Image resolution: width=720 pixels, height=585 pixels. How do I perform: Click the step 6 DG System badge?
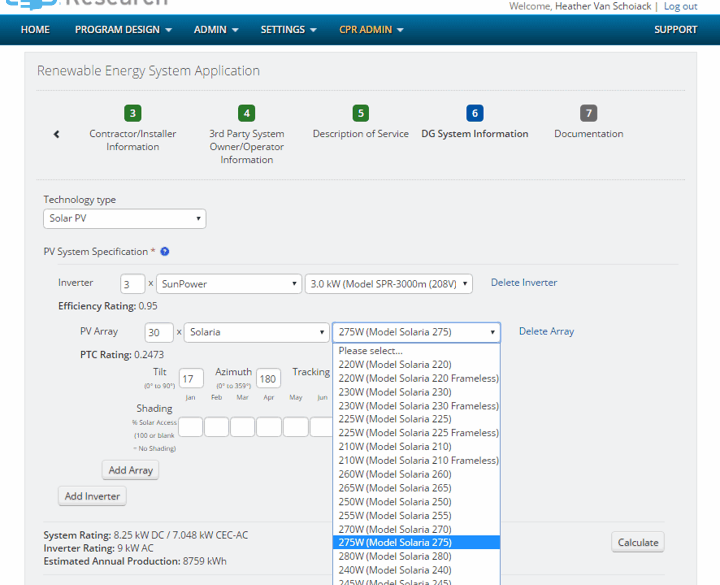[x=475, y=113]
